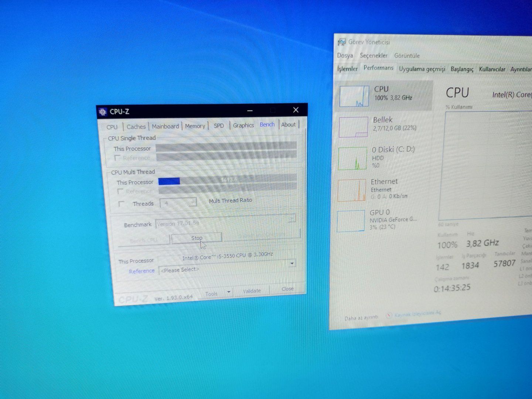Open the Graphics tab
This screenshot has height=399, width=532.
pos(243,125)
